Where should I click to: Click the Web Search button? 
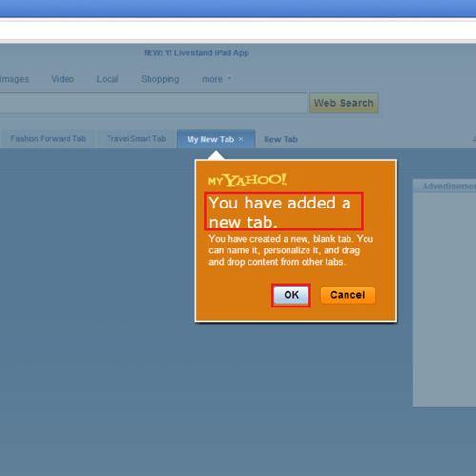pyautogui.click(x=344, y=103)
